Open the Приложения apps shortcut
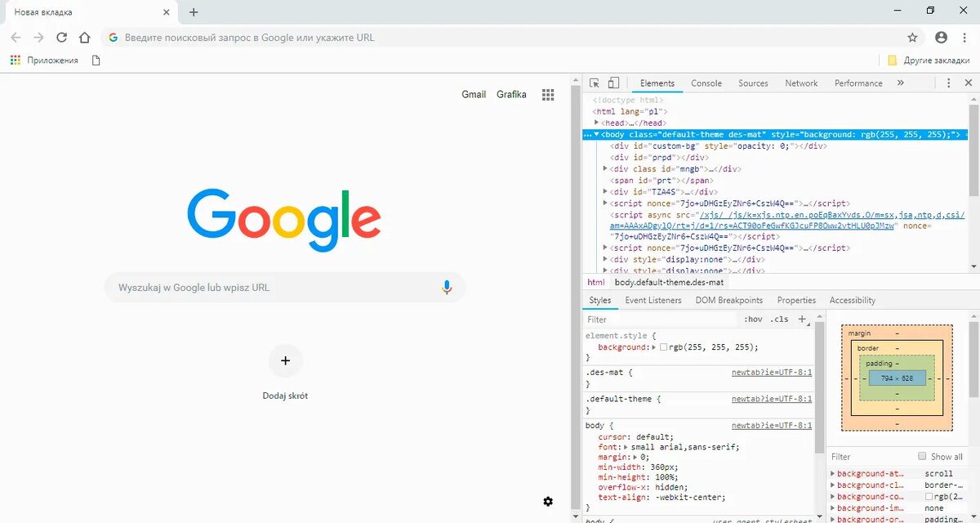This screenshot has height=523, width=980. pyautogui.click(x=44, y=60)
